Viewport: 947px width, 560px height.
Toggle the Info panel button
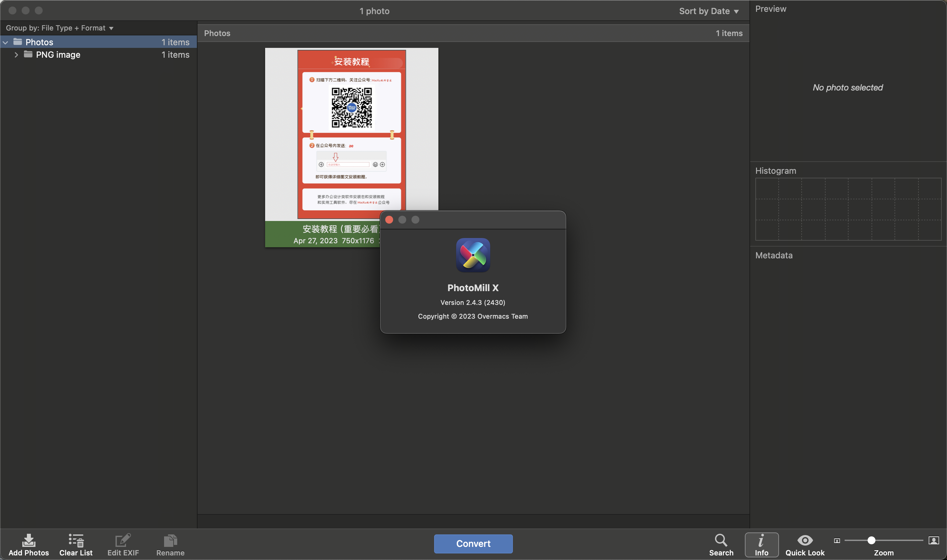tap(761, 545)
